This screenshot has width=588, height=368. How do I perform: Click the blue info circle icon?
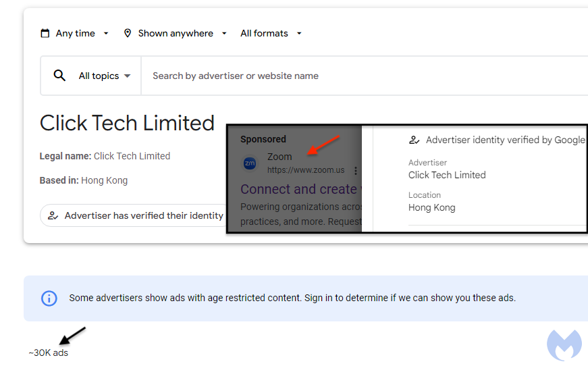(49, 298)
